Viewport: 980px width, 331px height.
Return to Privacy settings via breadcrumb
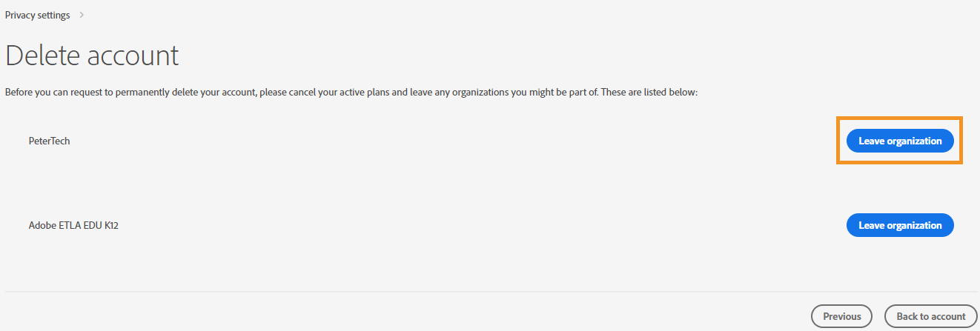pyautogui.click(x=37, y=15)
